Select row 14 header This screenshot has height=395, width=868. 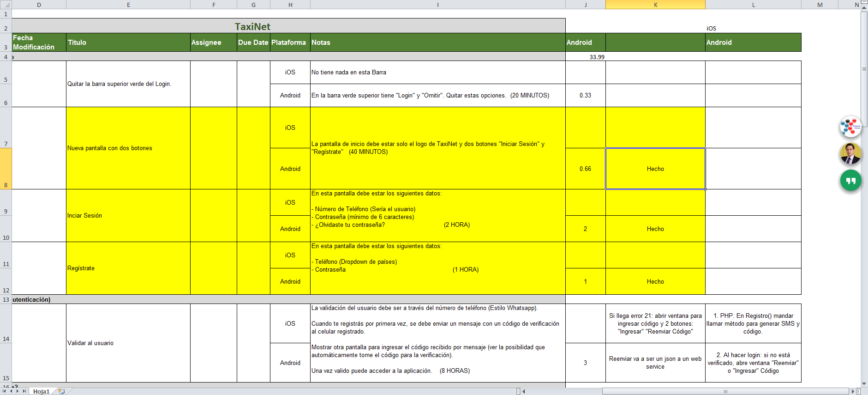click(6, 323)
